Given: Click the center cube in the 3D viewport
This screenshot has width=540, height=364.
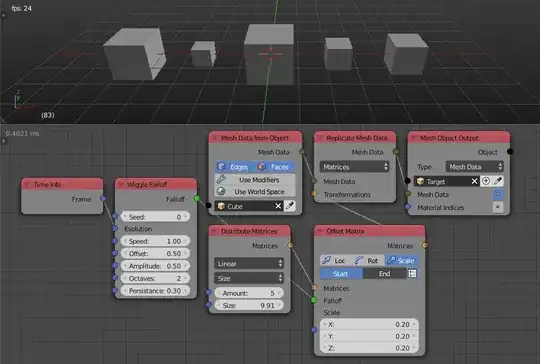Looking at the screenshot, I should (x=269, y=54).
